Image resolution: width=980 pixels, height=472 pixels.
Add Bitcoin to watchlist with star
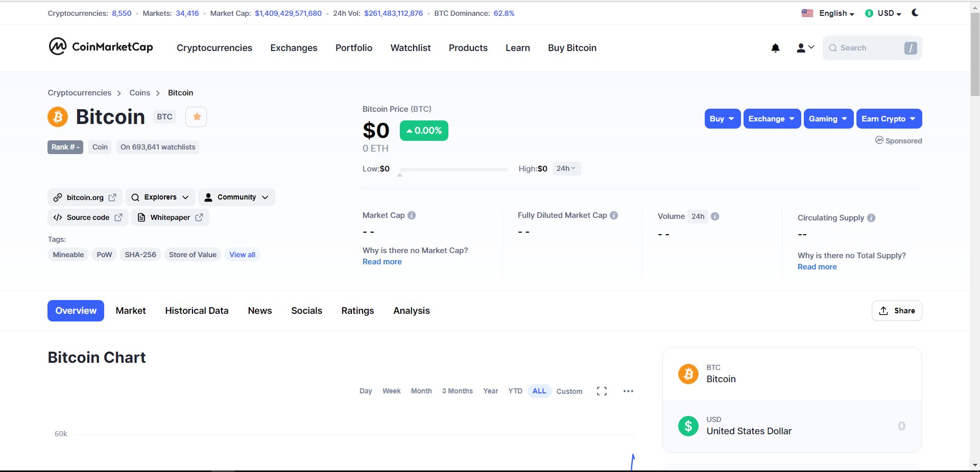196,117
